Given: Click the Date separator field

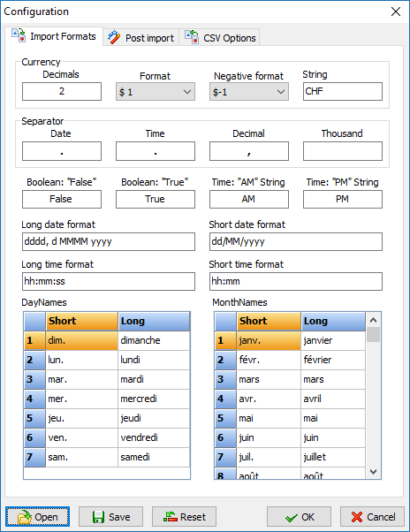Looking at the screenshot, I should point(62,151).
